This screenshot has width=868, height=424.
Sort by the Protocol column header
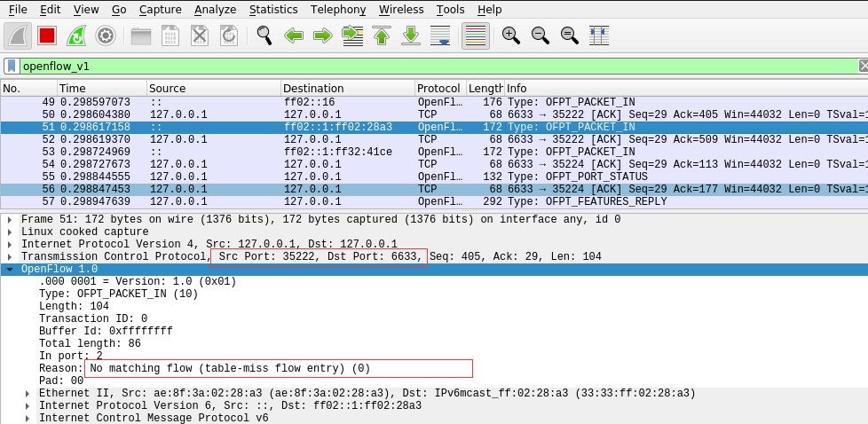[440, 89]
